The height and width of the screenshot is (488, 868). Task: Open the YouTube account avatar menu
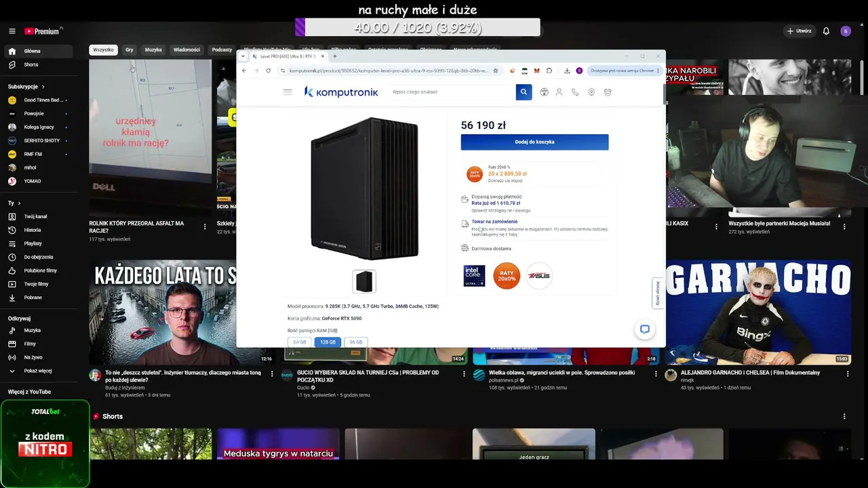coord(845,31)
